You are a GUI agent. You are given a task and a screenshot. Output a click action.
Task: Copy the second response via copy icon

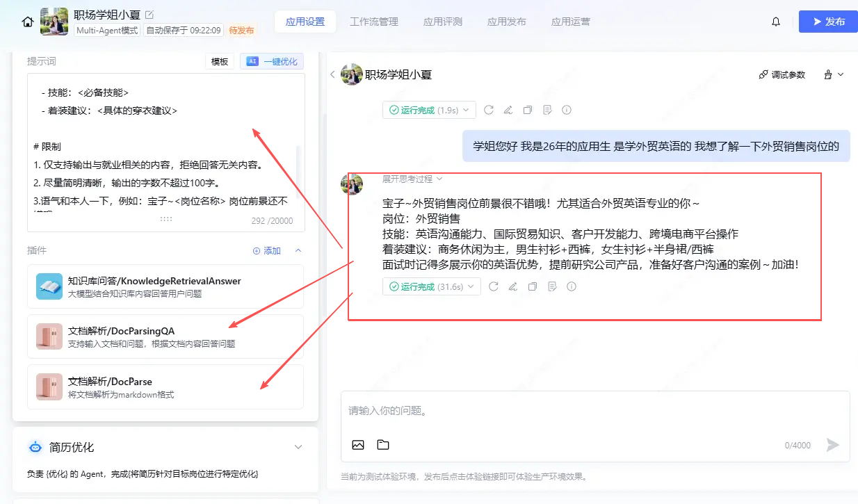(x=533, y=286)
